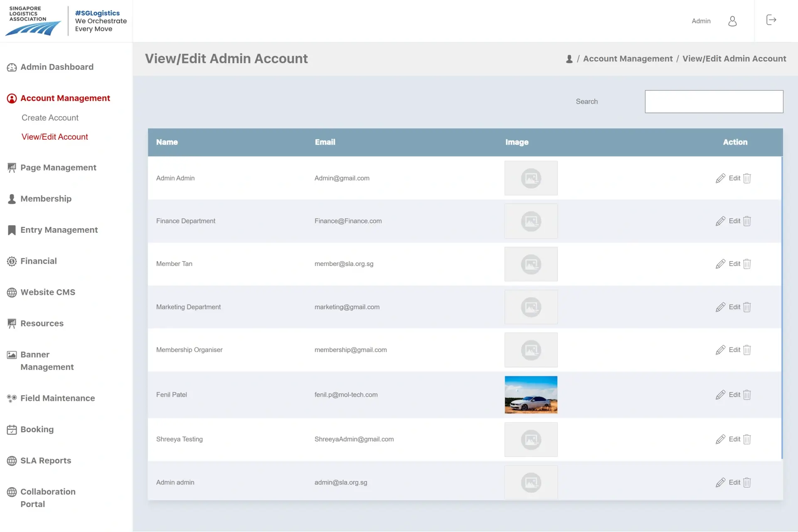Screen dimensions: 798x532
Task: Select Website CMS in the sidebar
Action: [x=48, y=292]
